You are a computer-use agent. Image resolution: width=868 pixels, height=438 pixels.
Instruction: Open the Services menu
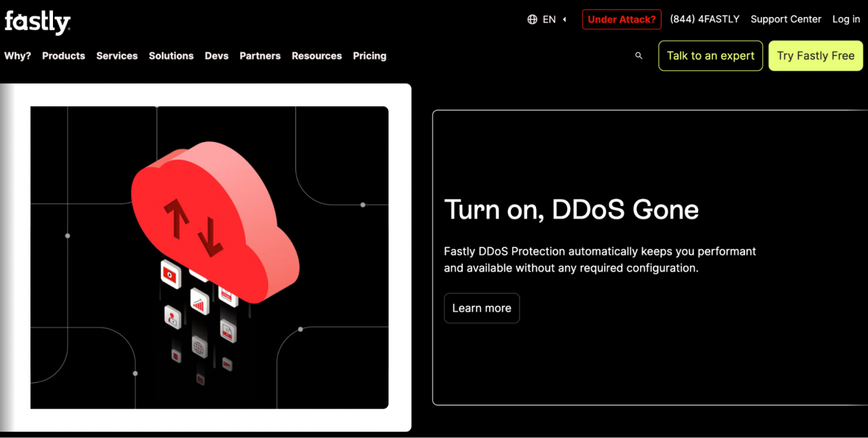117,56
